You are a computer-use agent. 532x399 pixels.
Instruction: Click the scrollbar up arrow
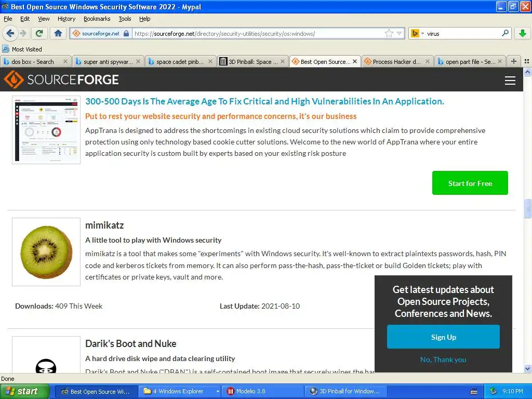(x=527, y=72)
